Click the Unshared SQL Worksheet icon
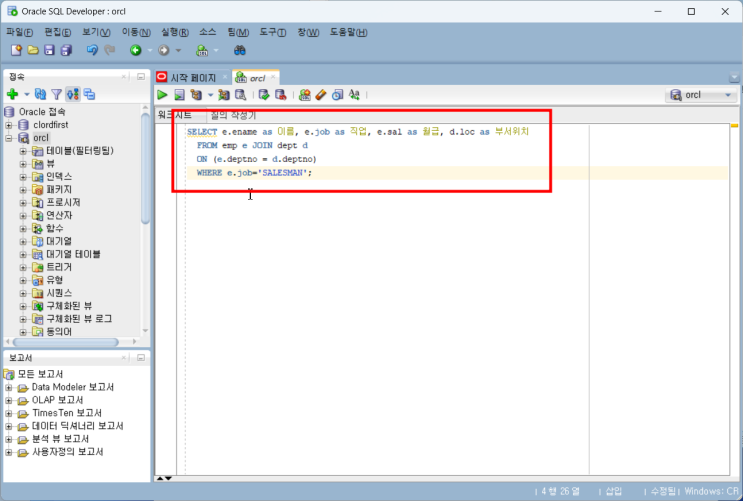The image size is (743, 501). click(x=304, y=95)
